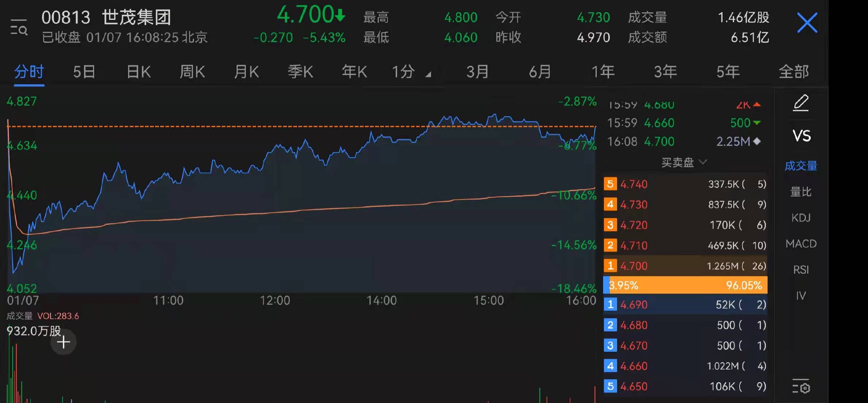Switch to the 分时 intraday tab
The image size is (868, 403).
29,72
